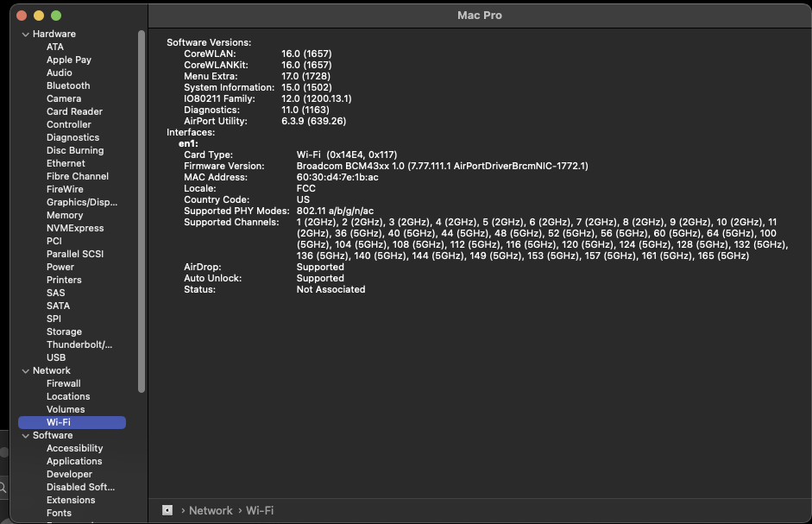Click the yellow minimize window button
The width and height of the screenshot is (812, 524).
click(39, 16)
